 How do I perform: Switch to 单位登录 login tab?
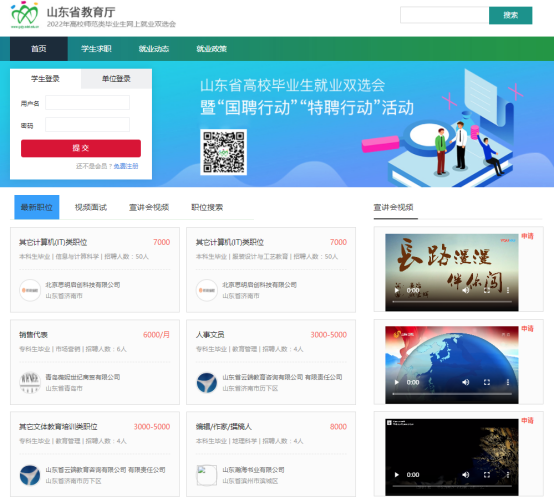(116, 78)
